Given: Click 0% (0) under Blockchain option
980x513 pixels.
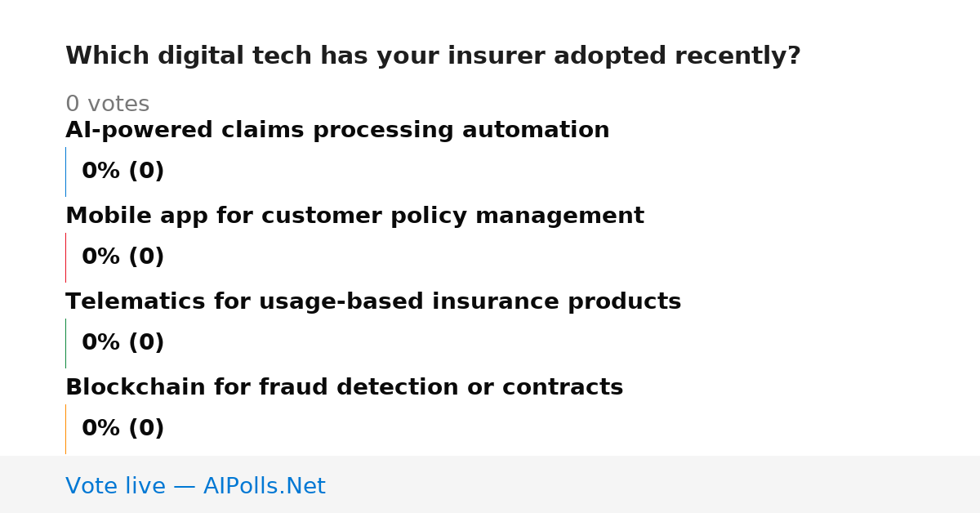Looking at the screenshot, I should pos(122,429).
